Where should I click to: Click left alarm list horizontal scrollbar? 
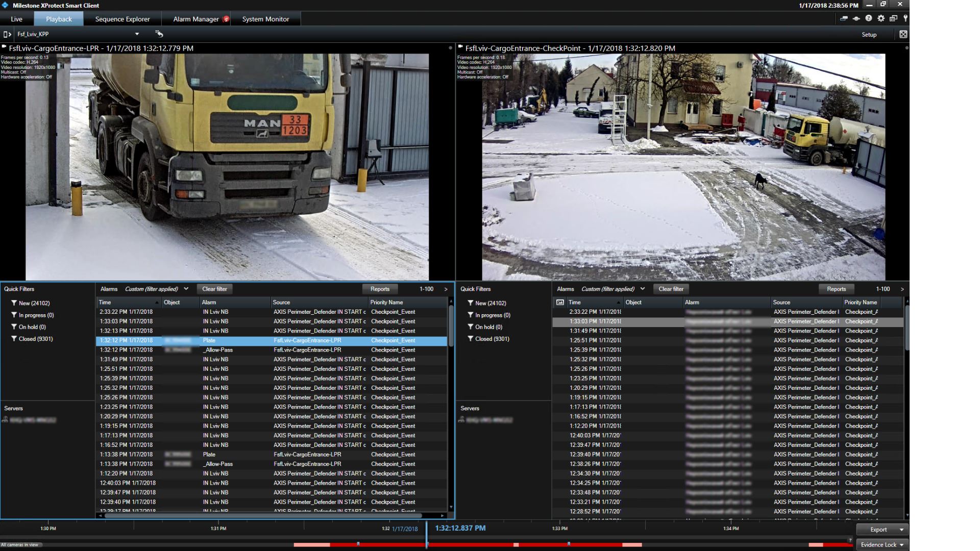click(263, 516)
